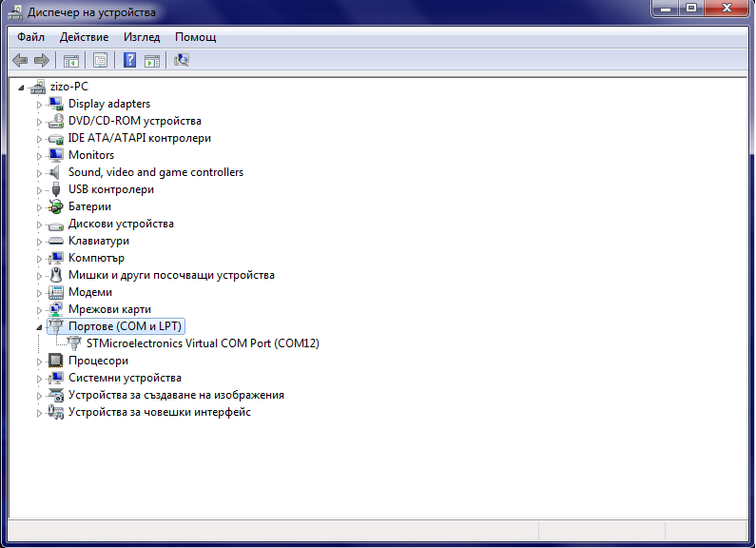Open the Файл menu
The height and width of the screenshot is (548, 756).
tap(30, 37)
